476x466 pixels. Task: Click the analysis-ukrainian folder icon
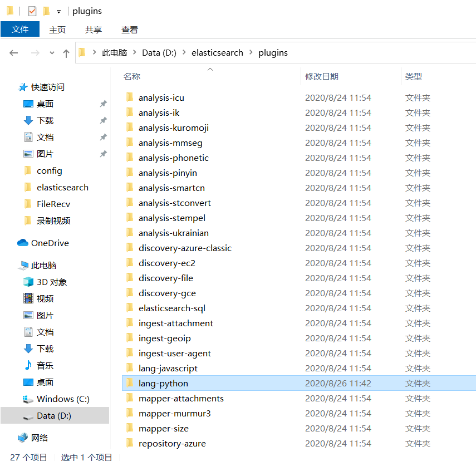click(130, 232)
